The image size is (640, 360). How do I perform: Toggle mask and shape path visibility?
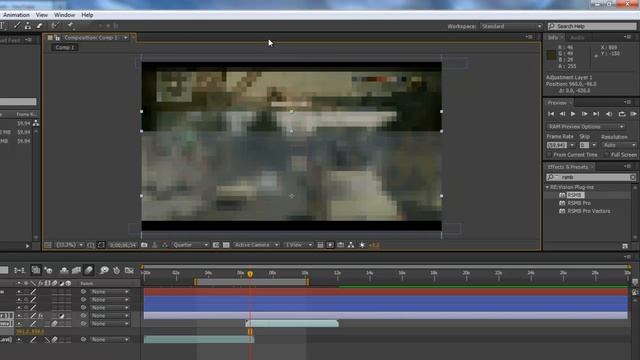pyautogui.click(x=101, y=245)
